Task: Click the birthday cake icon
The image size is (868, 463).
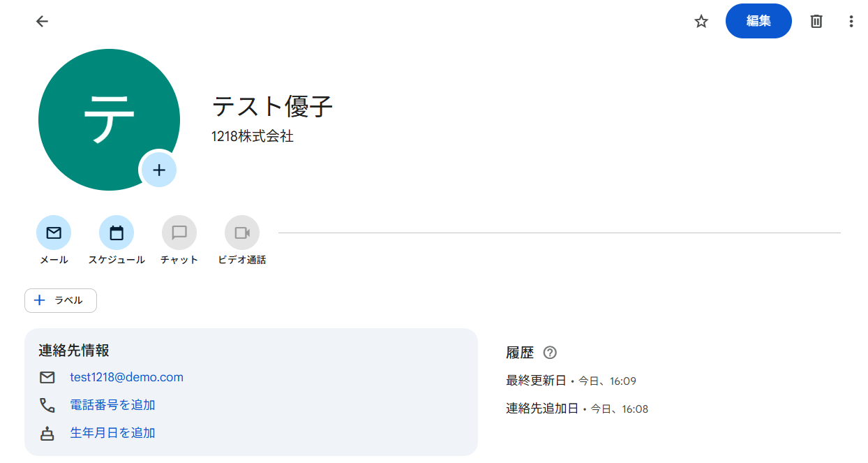Action: tap(47, 433)
